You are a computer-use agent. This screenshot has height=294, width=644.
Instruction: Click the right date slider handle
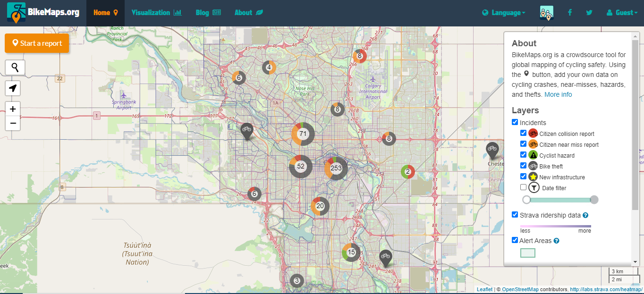pyautogui.click(x=594, y=200)
